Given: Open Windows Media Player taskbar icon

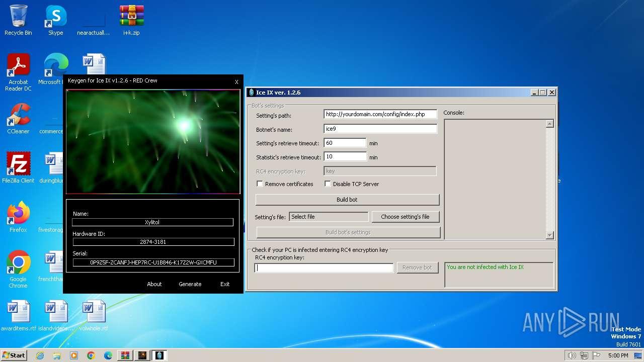Looking at the screenshot, I should pos(74,355).
